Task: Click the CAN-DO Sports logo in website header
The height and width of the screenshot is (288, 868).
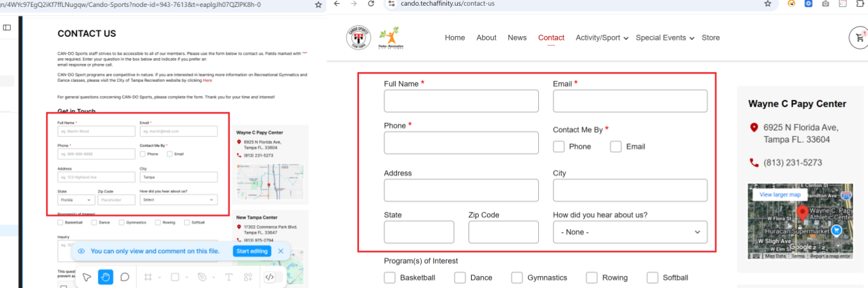Action: [358, 37]
